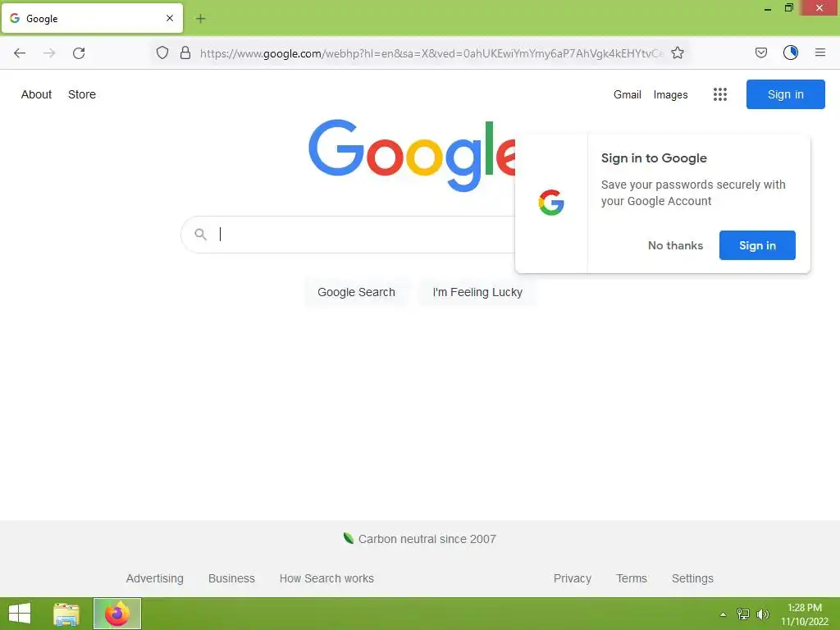Open the Google apps grid icon
The width and height of the screenshot is (840, 630).
[720, 95]
